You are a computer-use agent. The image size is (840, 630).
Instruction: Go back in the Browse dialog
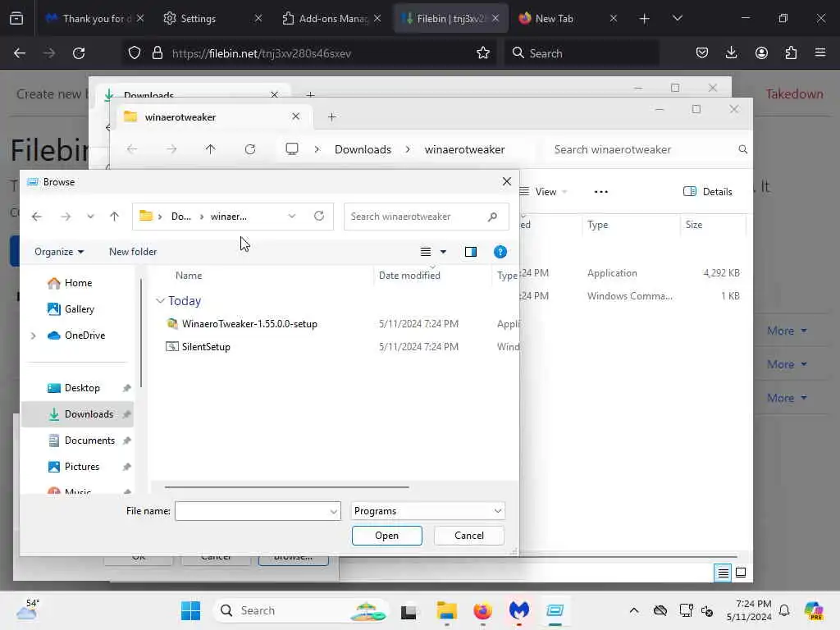coord(36,217)
